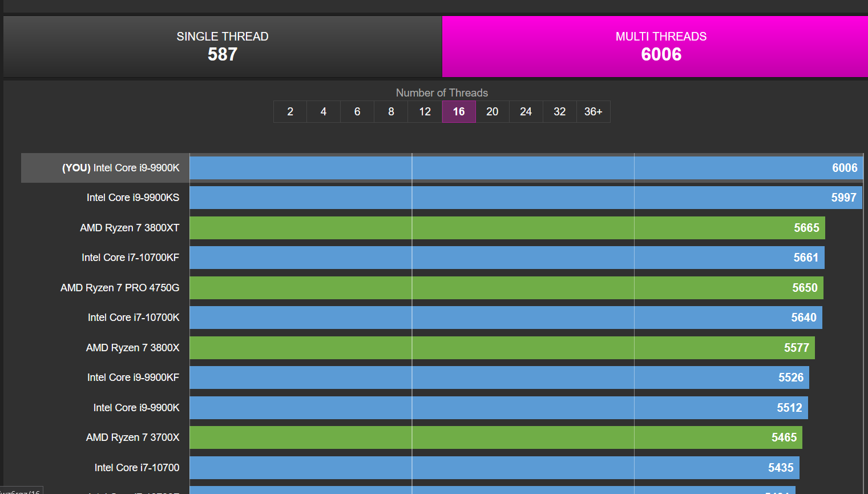The image size is (868, 494).
Task: Click the AMD Ryzen 7 3800XT label
Action: point(130,228)
